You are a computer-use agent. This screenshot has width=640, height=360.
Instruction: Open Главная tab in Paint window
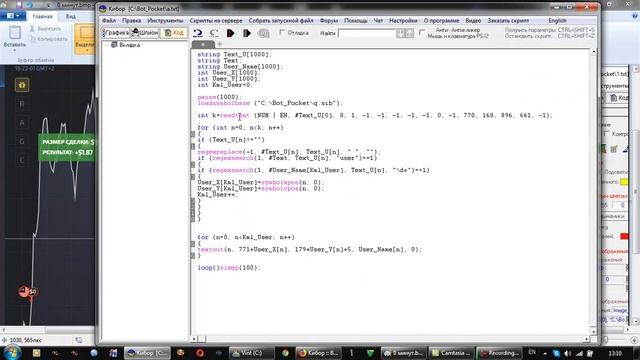pyautogui.click(x=42, y=16)
